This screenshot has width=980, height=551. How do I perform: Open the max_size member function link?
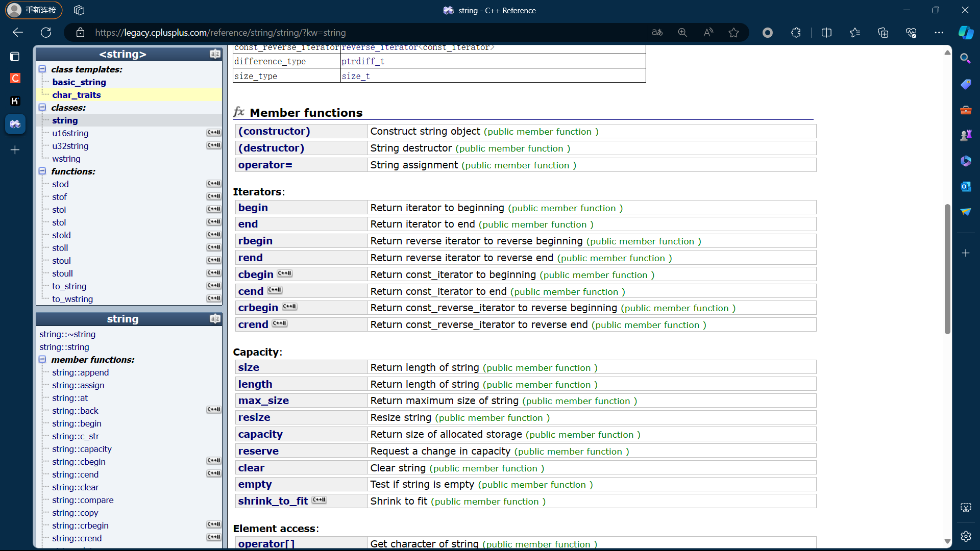(x=263, y=400)
